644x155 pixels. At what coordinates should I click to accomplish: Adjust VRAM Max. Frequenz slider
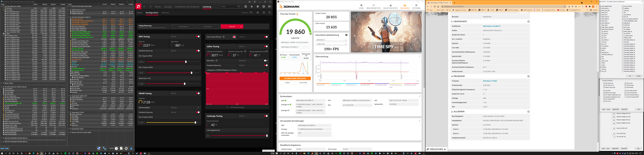pos(195,123)
